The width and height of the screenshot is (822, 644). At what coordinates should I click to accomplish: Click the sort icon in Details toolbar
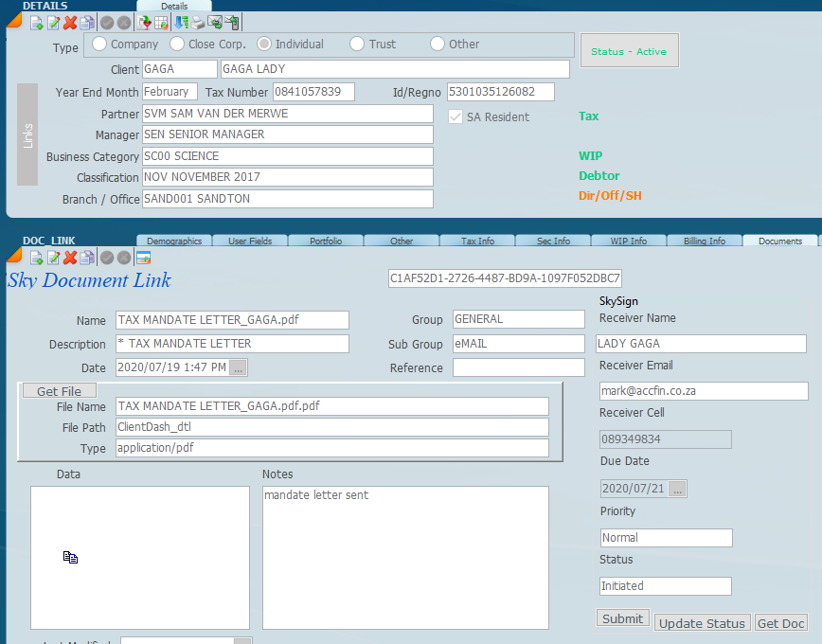click(181, 23)
